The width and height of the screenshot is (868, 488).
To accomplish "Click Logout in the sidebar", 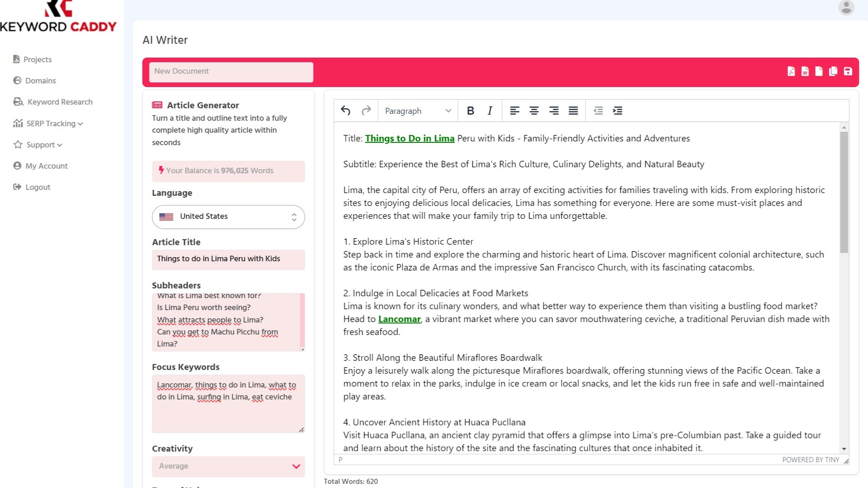I will [x=32, y=187].
